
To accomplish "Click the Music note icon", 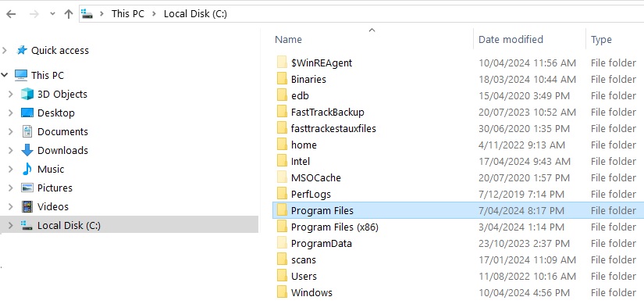I will [x=27, y=169].
